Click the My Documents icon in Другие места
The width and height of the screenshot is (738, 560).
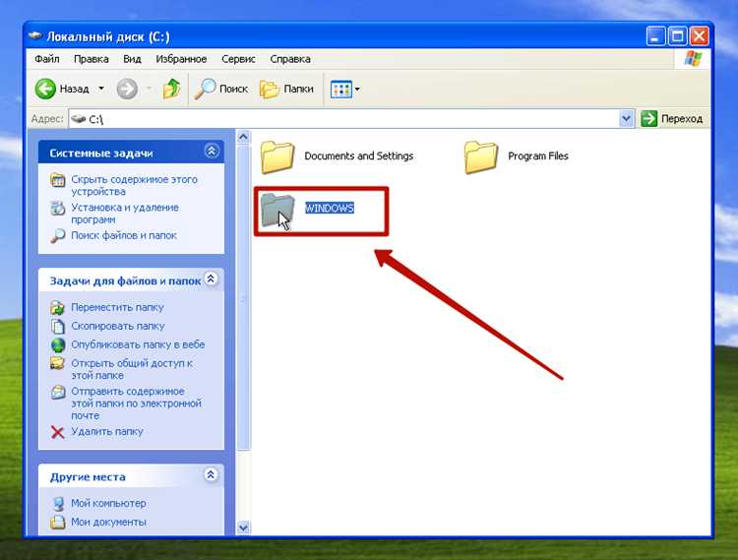pyautogui.click(x=58, y=522)
